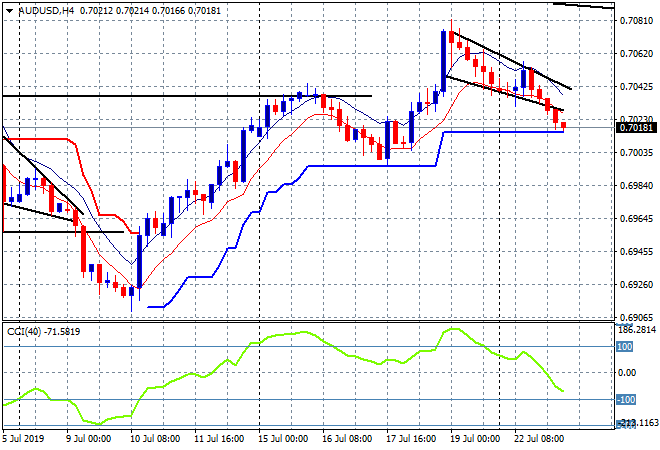Click the 0.70425 price scale label

(x=636, y=87)
